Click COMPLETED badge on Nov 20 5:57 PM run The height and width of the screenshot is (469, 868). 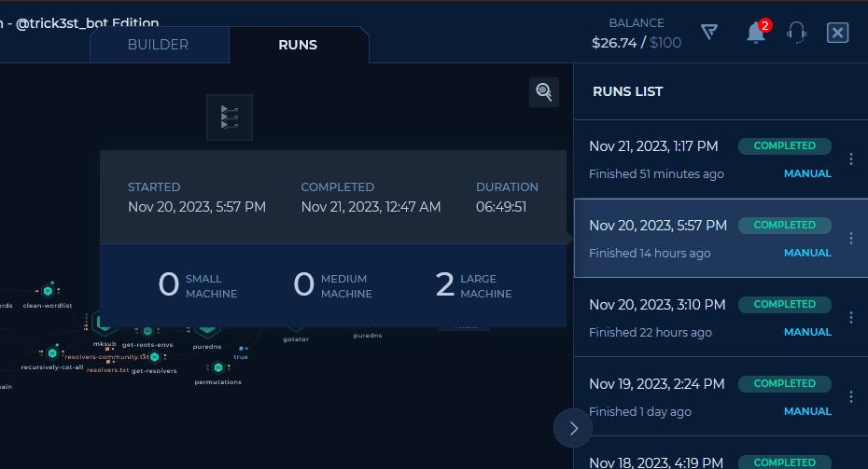click(x=784, y=225)
